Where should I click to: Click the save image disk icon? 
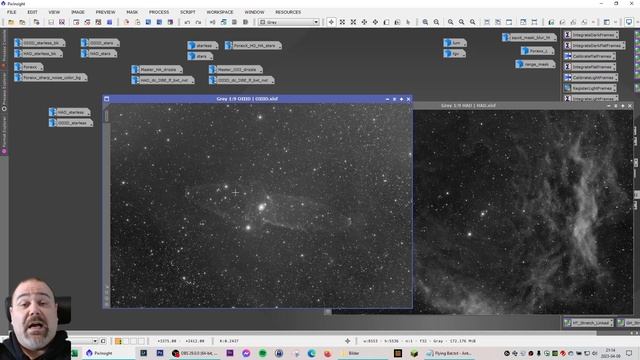coord(51,22)
